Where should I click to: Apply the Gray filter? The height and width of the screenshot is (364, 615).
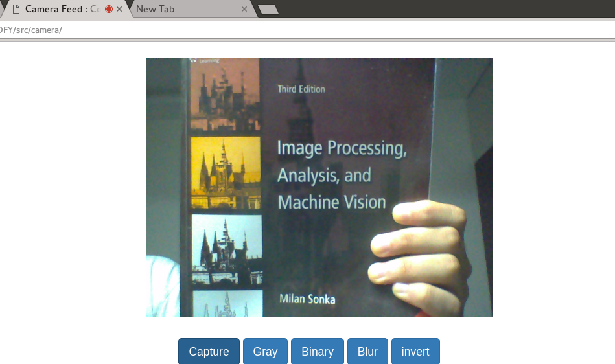tap(265, 351)
